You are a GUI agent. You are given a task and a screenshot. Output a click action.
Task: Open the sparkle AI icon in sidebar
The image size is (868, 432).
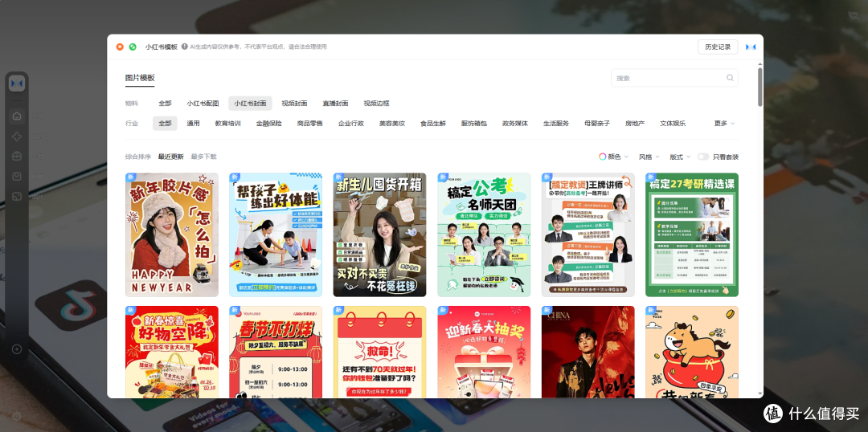pyautogui.click(x=17, y=137)
